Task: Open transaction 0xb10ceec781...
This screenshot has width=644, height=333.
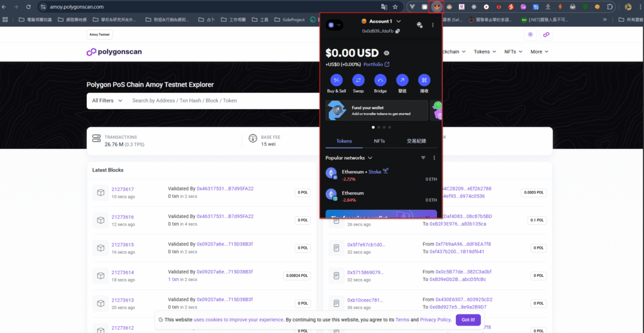Action: pos(367,300)
